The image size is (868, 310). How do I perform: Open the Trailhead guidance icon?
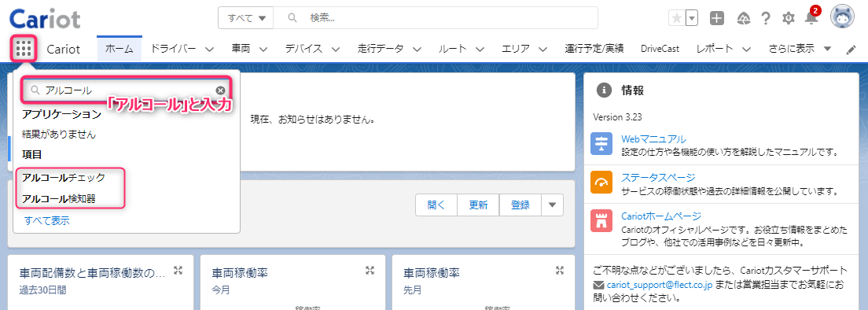tap(743, 18)
